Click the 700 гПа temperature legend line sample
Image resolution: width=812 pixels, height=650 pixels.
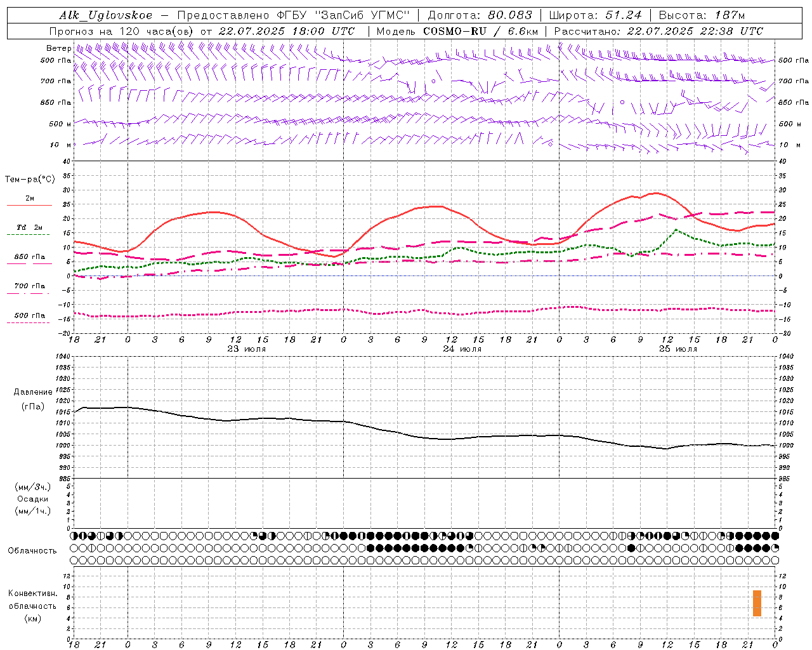pos(29,293)
